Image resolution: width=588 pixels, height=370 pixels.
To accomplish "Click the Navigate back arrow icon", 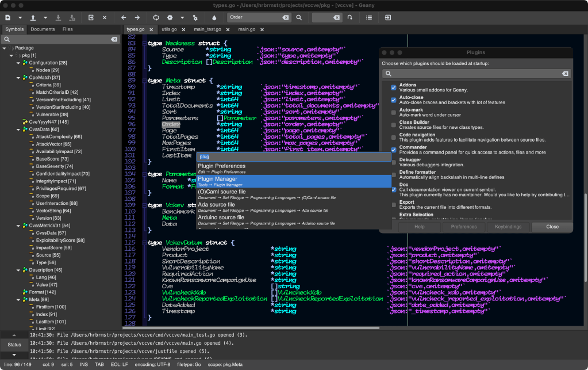I will tap(124, 18).
